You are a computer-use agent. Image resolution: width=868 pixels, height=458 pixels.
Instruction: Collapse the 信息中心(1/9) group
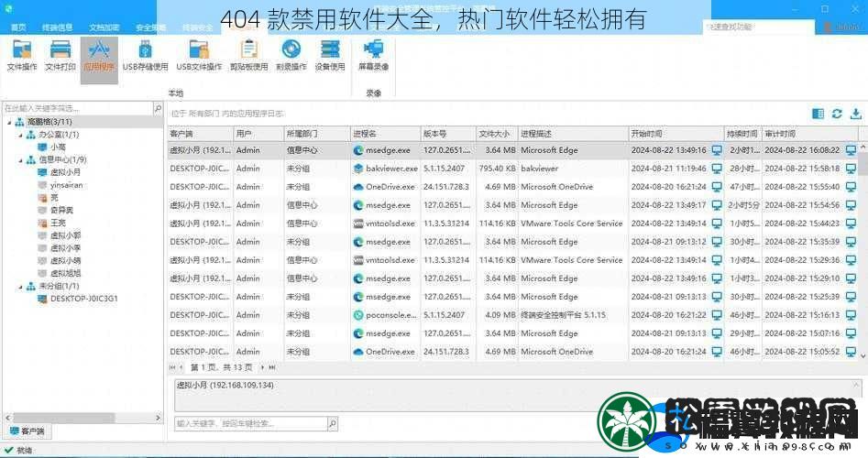21,160
